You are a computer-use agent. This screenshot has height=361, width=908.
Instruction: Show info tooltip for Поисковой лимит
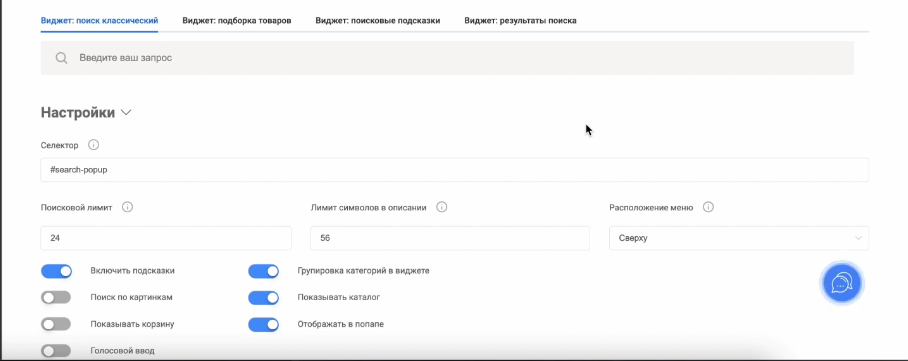[x=127, y=207]
